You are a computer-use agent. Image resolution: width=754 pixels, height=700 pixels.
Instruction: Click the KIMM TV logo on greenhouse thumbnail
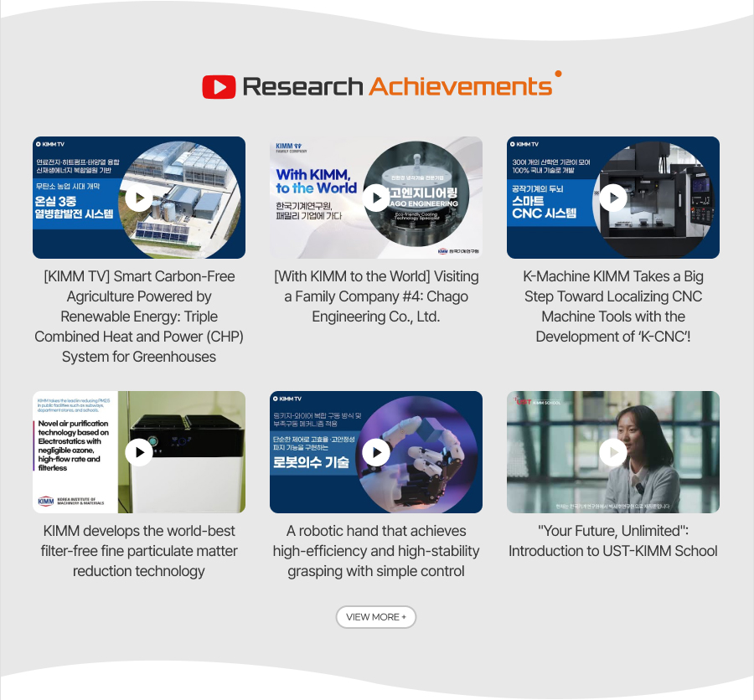coord(50,144)
